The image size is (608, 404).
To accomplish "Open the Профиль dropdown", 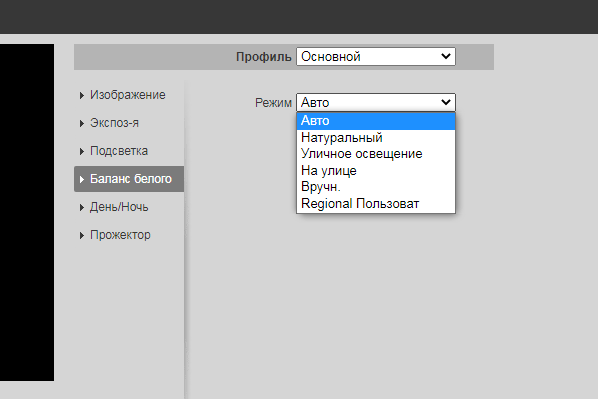I will (375, 57).
